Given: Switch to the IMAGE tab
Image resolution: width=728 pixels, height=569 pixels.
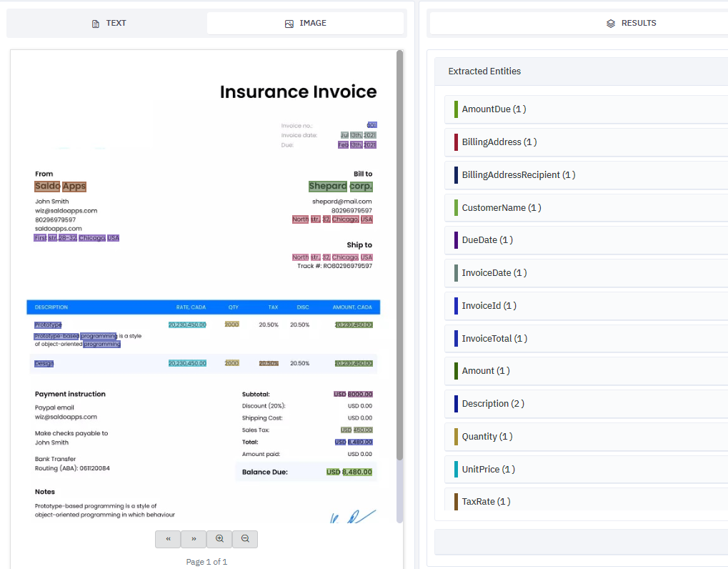Looking at the screenshot, I should [305, 23].
